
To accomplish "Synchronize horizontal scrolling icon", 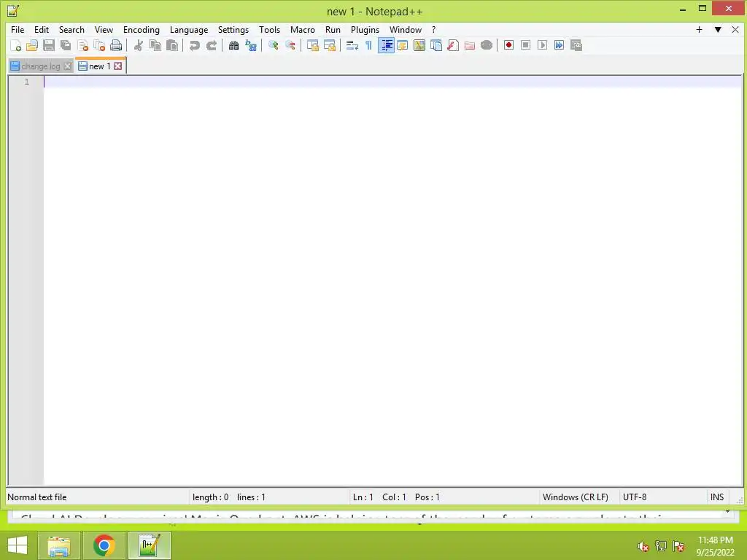I will (329, 45).
